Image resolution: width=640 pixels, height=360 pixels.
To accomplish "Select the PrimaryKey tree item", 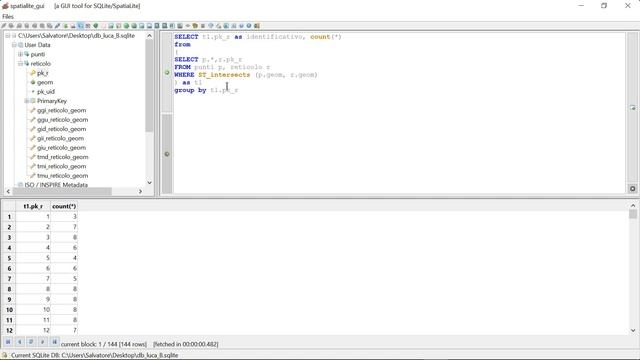I will (x=52, y=101).
